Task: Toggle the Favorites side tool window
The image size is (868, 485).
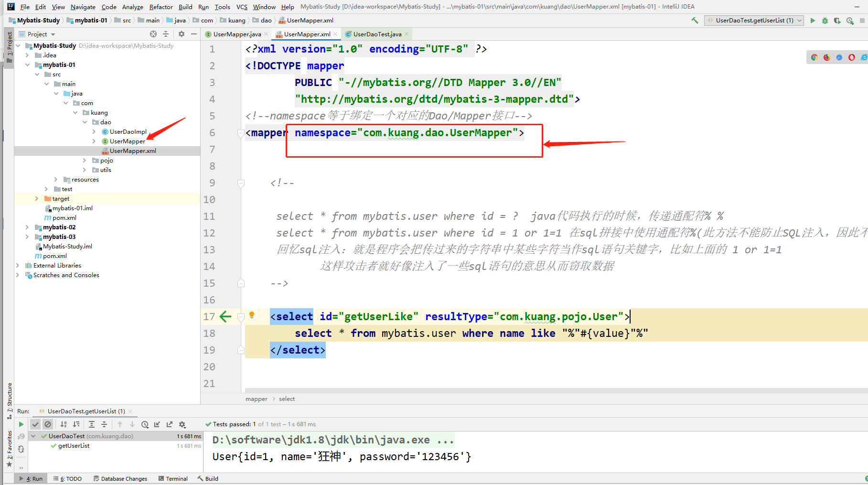Action: [10, 448]
